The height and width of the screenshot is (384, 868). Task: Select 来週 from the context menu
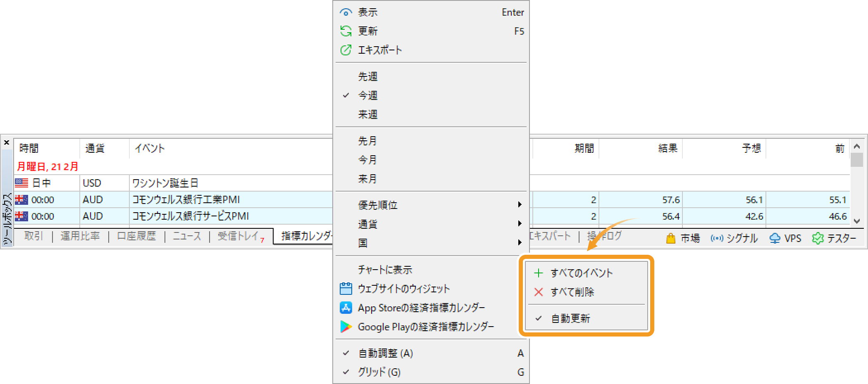tap(431, 114)
